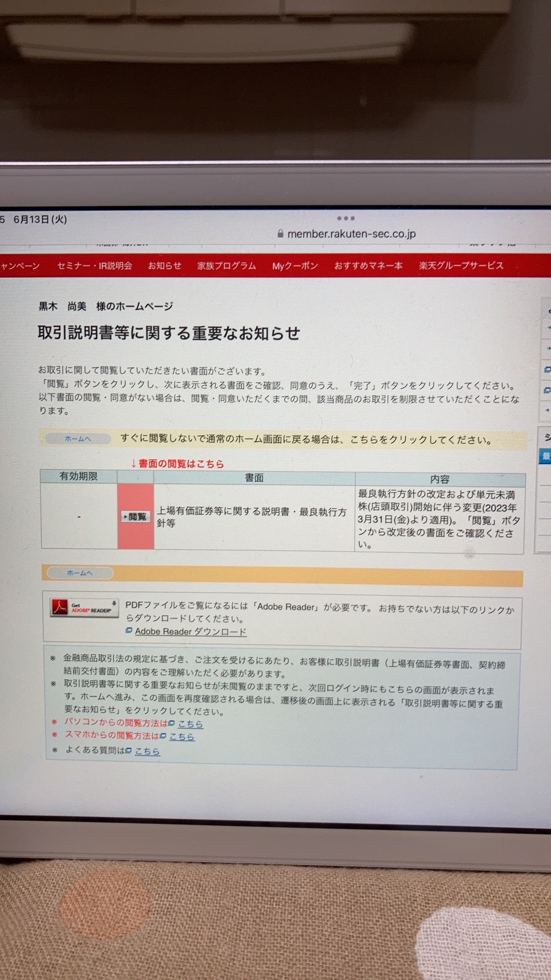Click the 閲覧 button in the table

[135, 517]
